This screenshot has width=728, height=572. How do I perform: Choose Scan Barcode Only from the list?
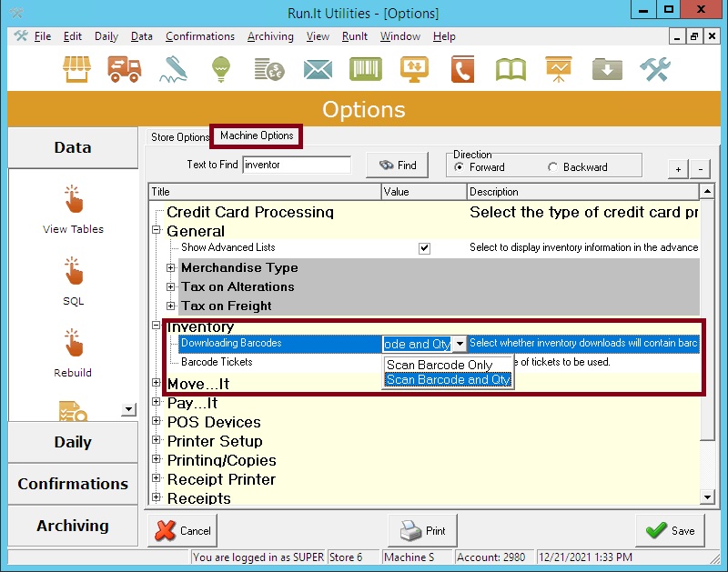point(448,365)
